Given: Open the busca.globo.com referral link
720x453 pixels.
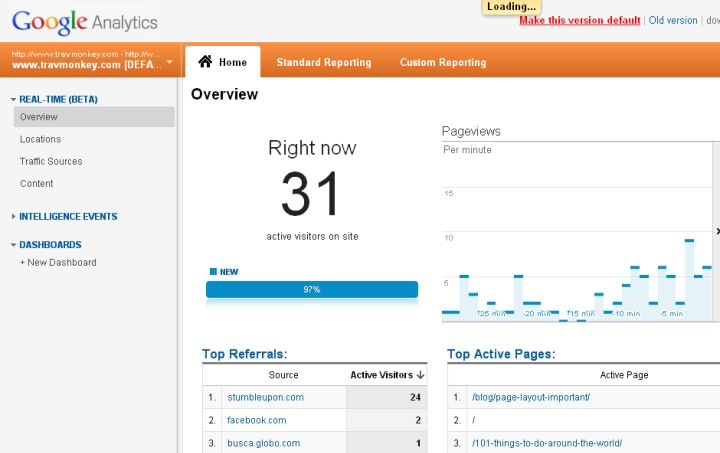Looking at the screenshot, I should pyautogui.click(x=264, y=443).
